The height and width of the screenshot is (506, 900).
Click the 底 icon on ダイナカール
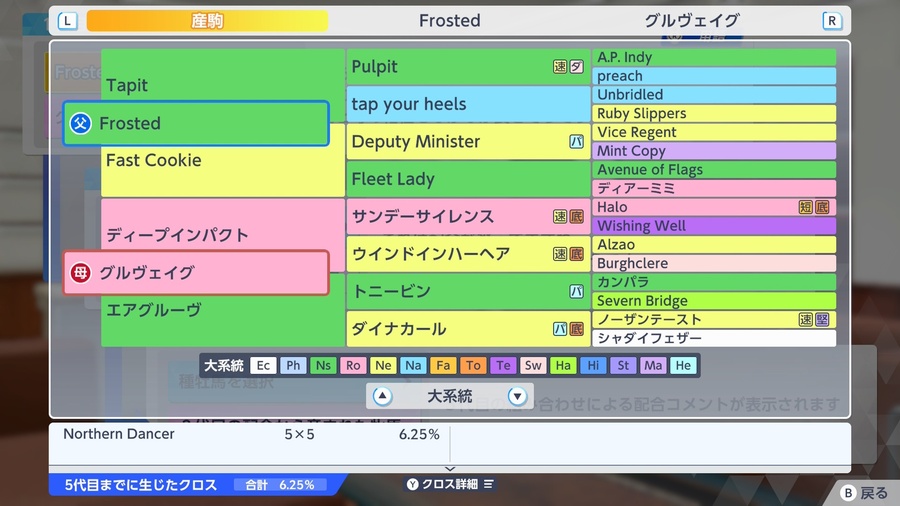click(576, 329)
